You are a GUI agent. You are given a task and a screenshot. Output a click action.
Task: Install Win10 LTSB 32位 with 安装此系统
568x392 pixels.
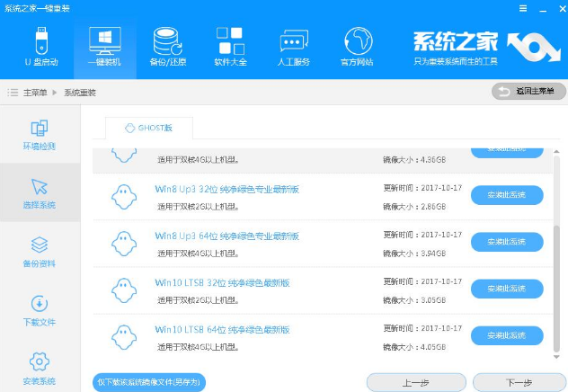coord(507,289)
